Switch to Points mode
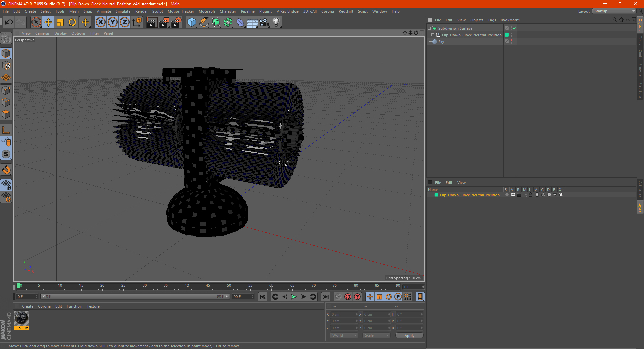 pyautogui.click(x=6, y=90)
